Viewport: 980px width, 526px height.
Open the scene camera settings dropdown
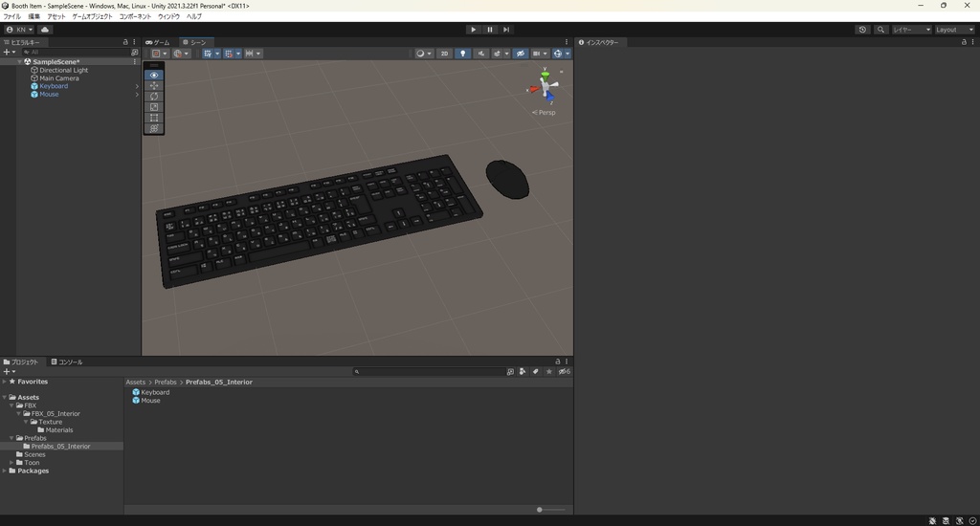pos(540,54)
